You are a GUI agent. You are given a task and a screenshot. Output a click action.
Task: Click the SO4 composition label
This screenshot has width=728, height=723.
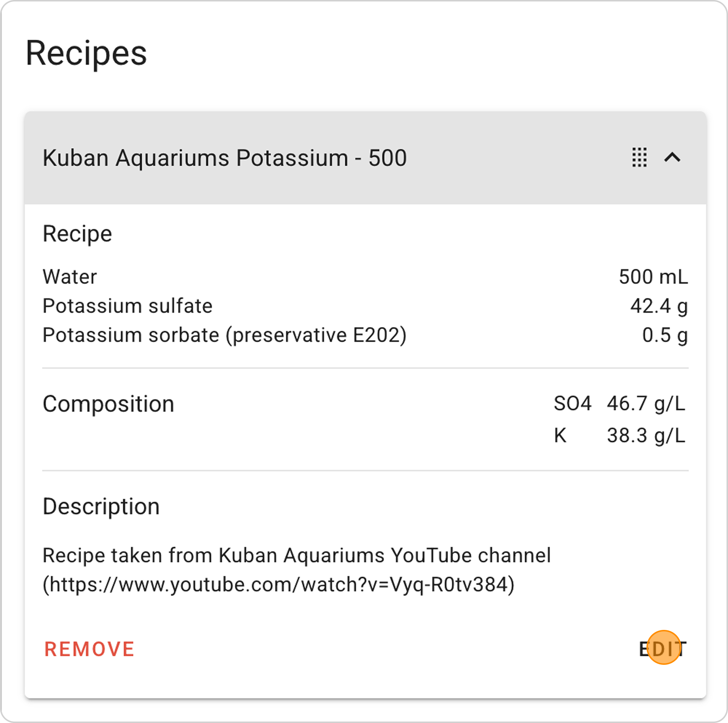[572, 404]
